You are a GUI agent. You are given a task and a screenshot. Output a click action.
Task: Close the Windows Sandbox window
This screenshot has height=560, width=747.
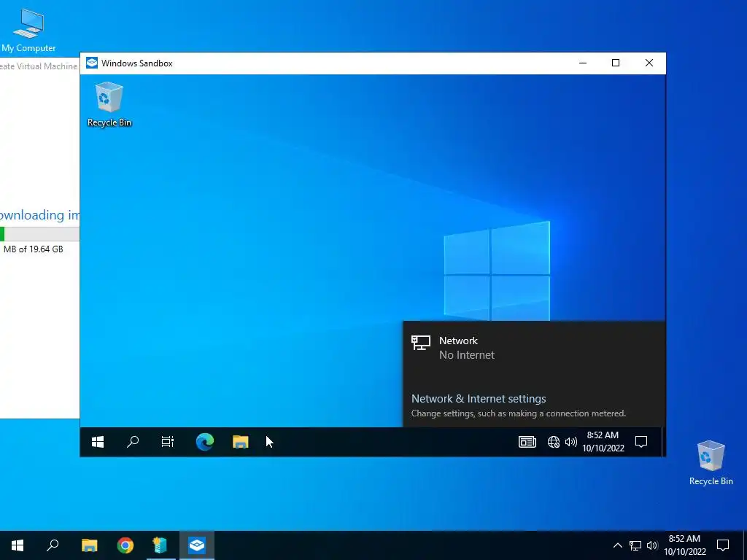tap(649, 63)
